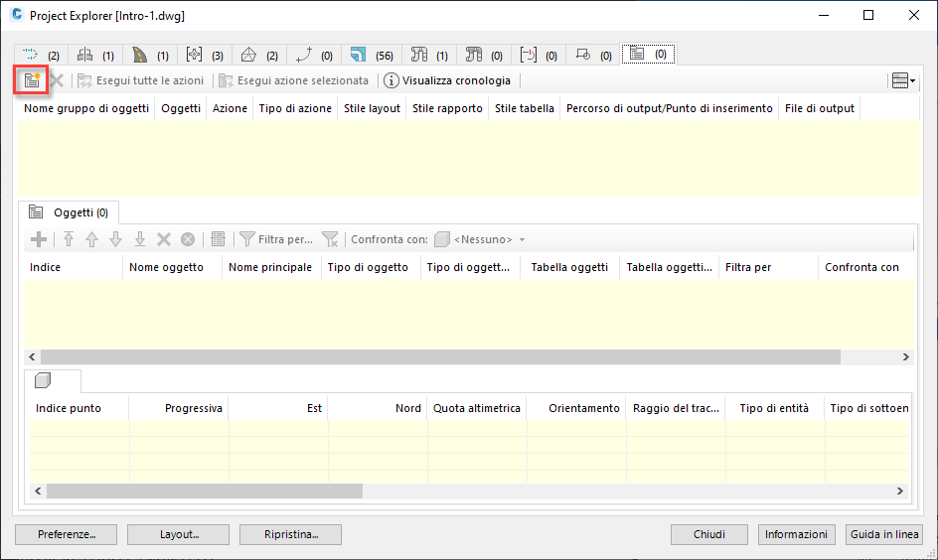Click the 'Chiudi' button
Screen dimensions: 938x560
[708, 534]
